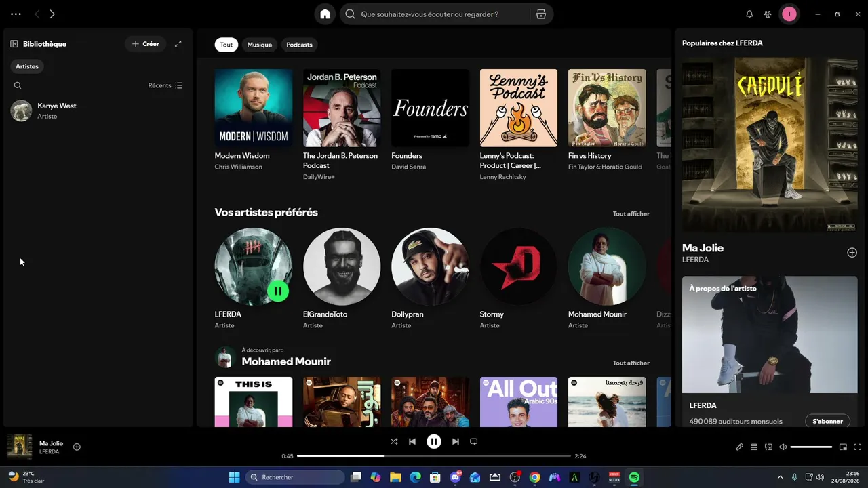Open the notifications bell

coord(749,14)
